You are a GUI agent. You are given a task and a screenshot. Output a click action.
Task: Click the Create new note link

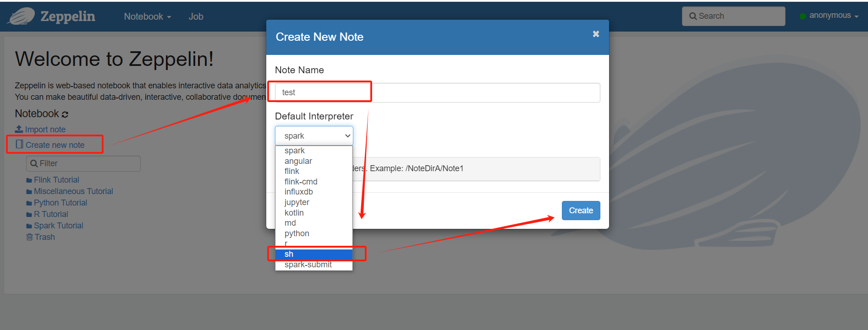click(x=55, y=145)
